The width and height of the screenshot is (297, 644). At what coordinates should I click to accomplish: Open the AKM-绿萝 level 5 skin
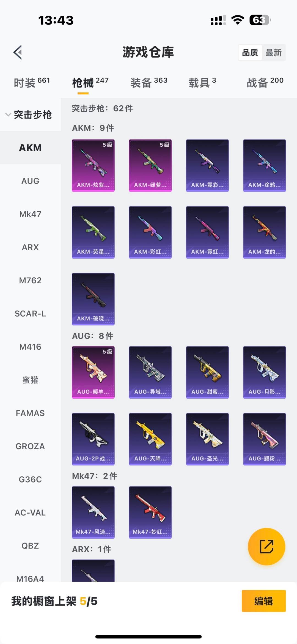[x=150, y=165]
